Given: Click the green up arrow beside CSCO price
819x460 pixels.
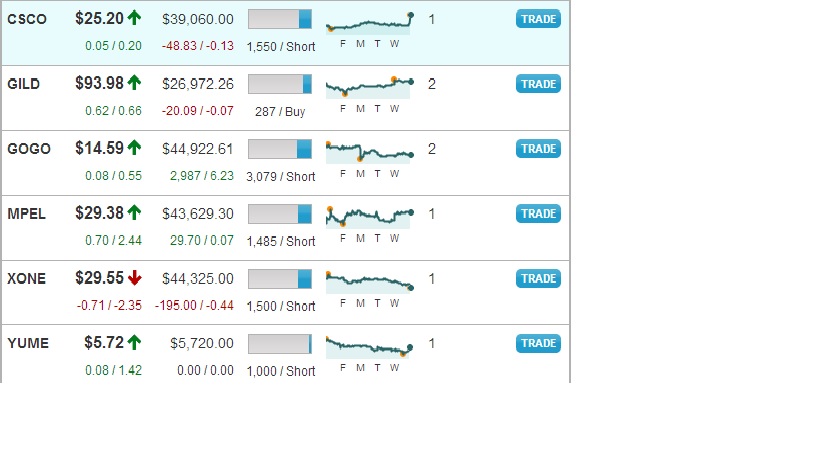Looking at the screenshot, I should point(134,18).
